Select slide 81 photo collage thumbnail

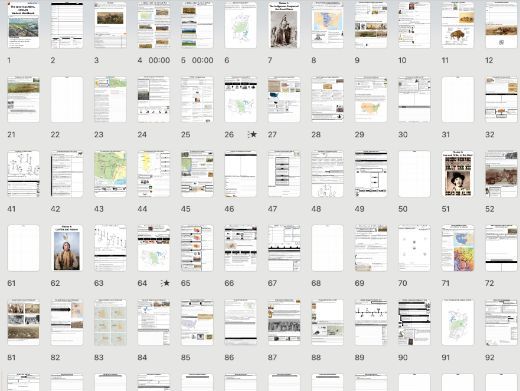pos(23,322)
